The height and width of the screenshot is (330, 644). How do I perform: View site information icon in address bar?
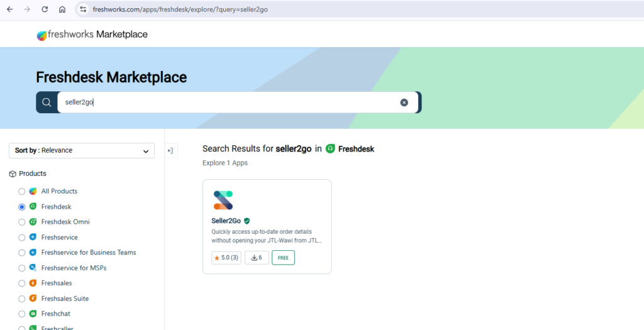tap(83, 9)
